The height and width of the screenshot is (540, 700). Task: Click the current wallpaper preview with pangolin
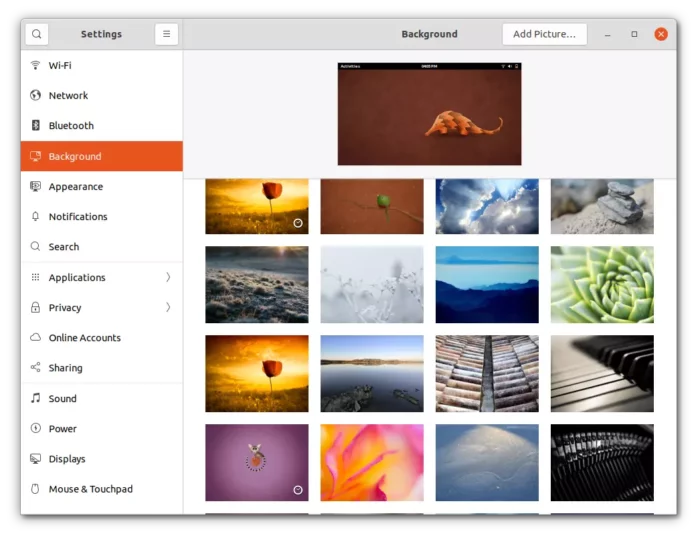click(429, 114)
